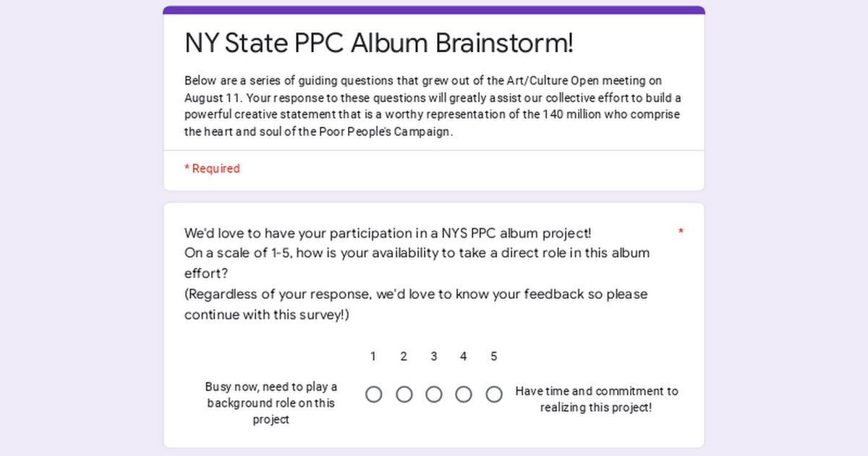Click the scale number label "4"
This screenshot has height=456, width=868.
tap(464, 356)
